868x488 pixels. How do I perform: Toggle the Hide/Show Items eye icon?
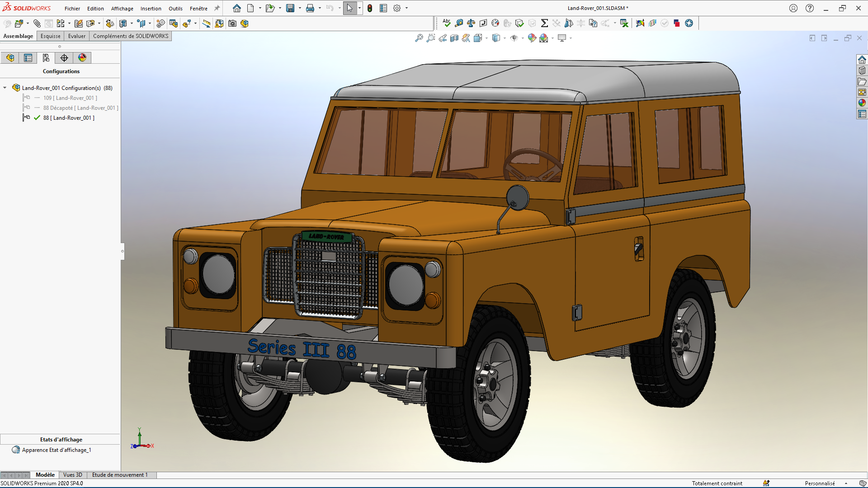[514, 38]
